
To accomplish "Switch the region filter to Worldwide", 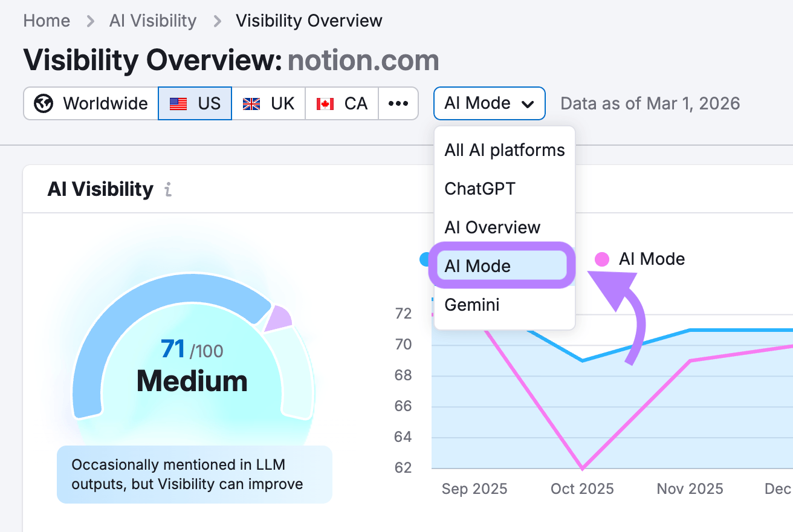I will [91, 103].
